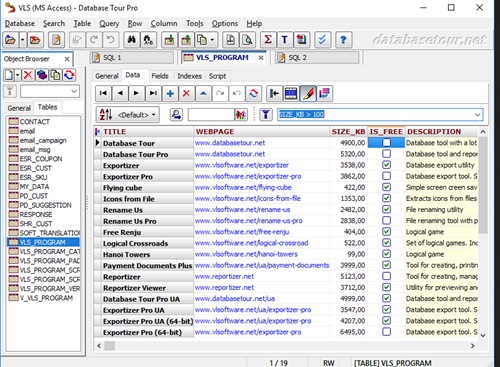500x367 pixels.
Task: Click the quick search text box
Action: [x=211, y=115]
